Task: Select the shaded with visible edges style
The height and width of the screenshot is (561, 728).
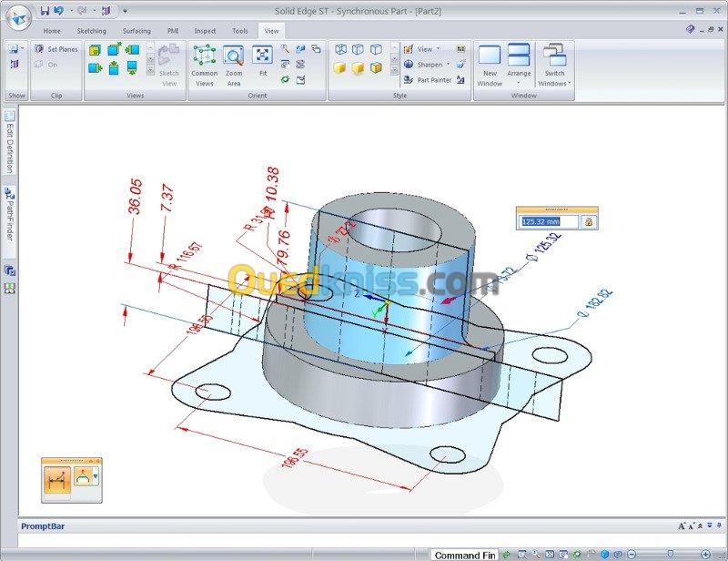Action: pos(376,68)
